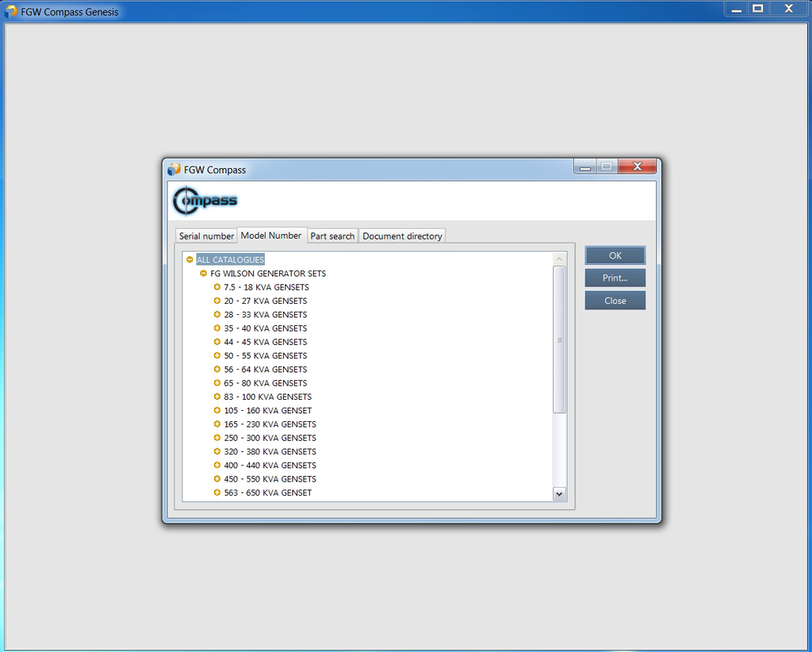
Task: Click the FGW Compass Genesis window icon
Action: (x=11, y=11)
